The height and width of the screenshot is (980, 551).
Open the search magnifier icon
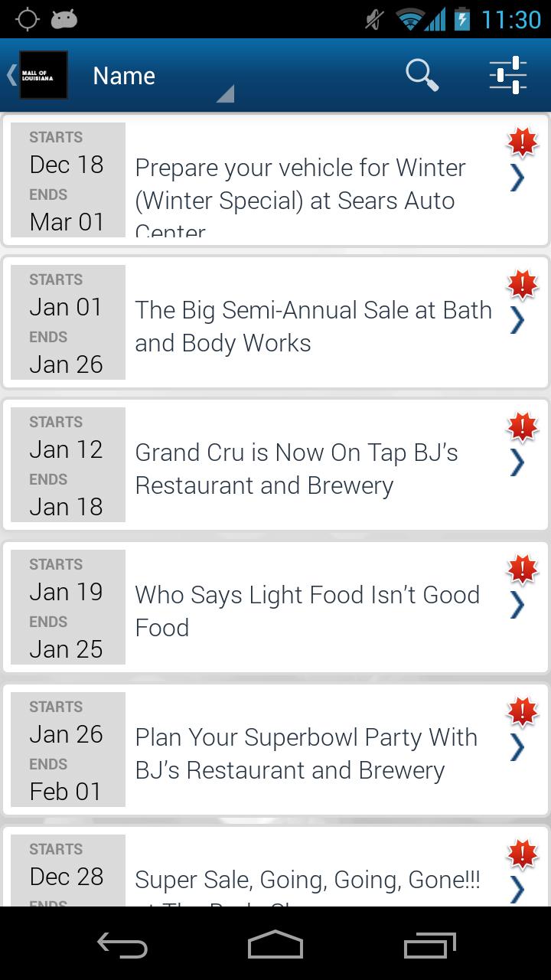422,75
